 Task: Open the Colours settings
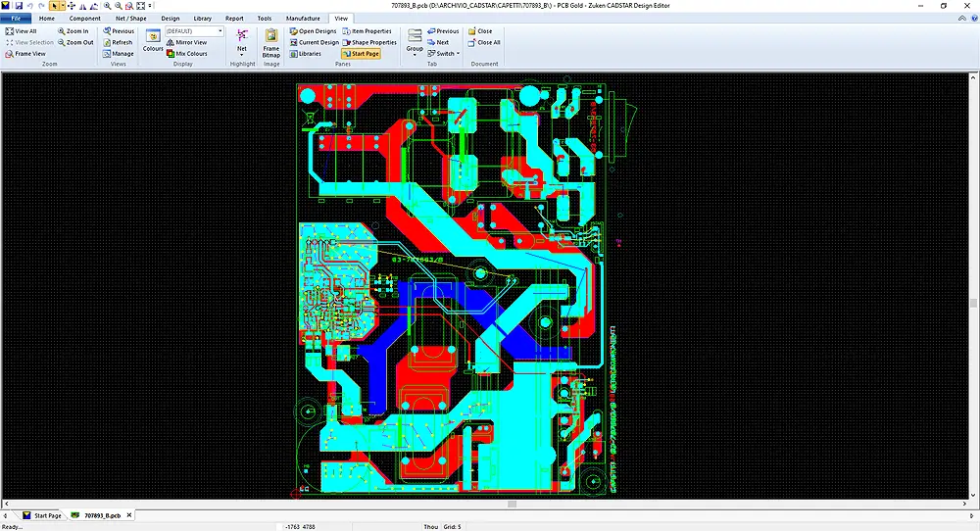click(x=153, y=40)
